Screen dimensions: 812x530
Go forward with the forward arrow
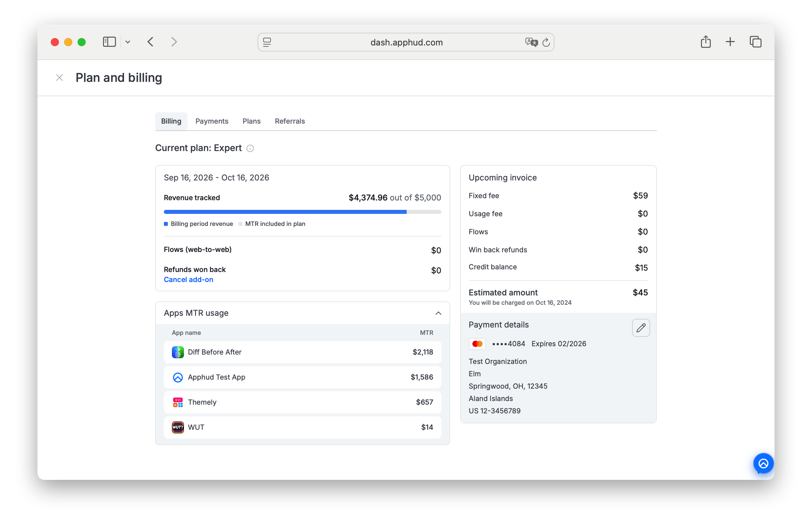coord(174,42)
